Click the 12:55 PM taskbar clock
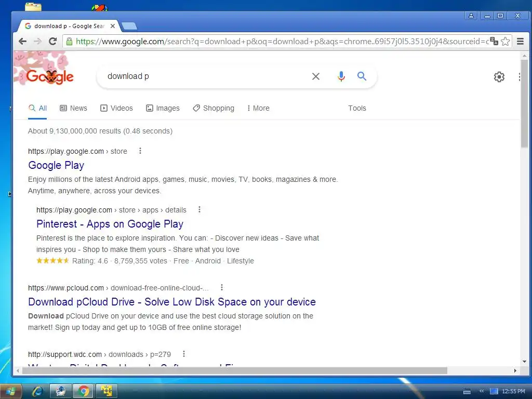This screenshot has height=399, width=532. coord(513,391)
